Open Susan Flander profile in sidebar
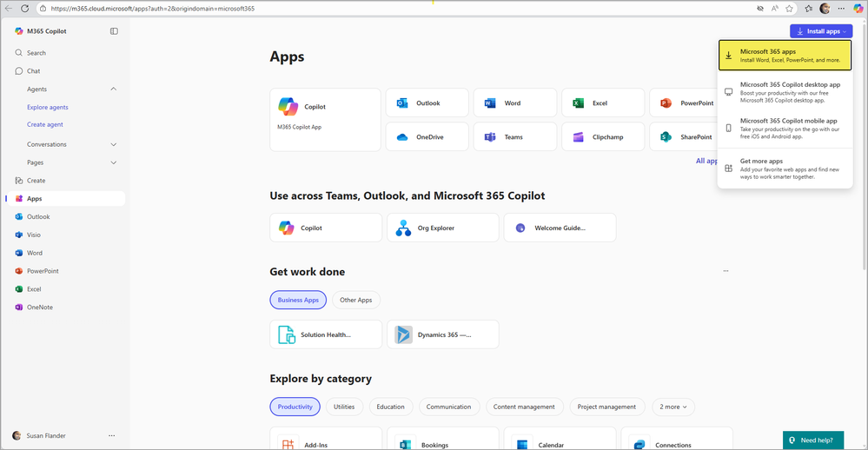 coord(40,435)
